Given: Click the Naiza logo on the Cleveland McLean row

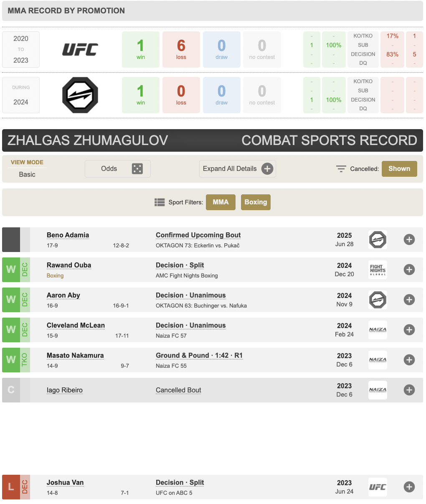Looking at the screenshot, I should tap(378, 330).
